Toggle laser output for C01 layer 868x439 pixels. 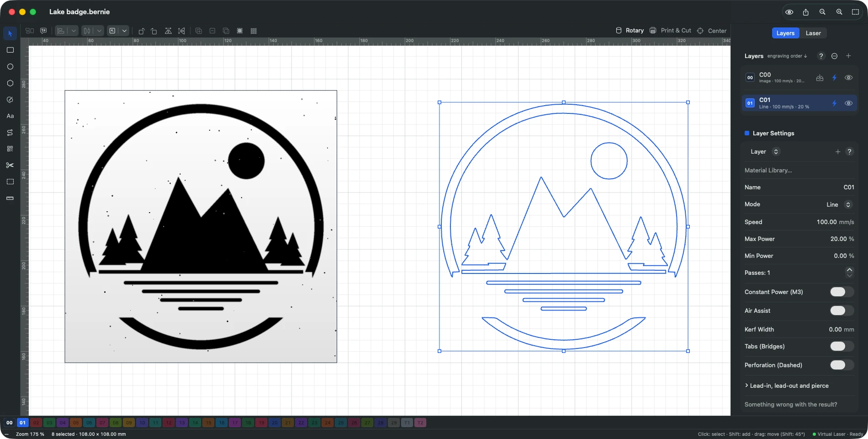click(834, 103)
